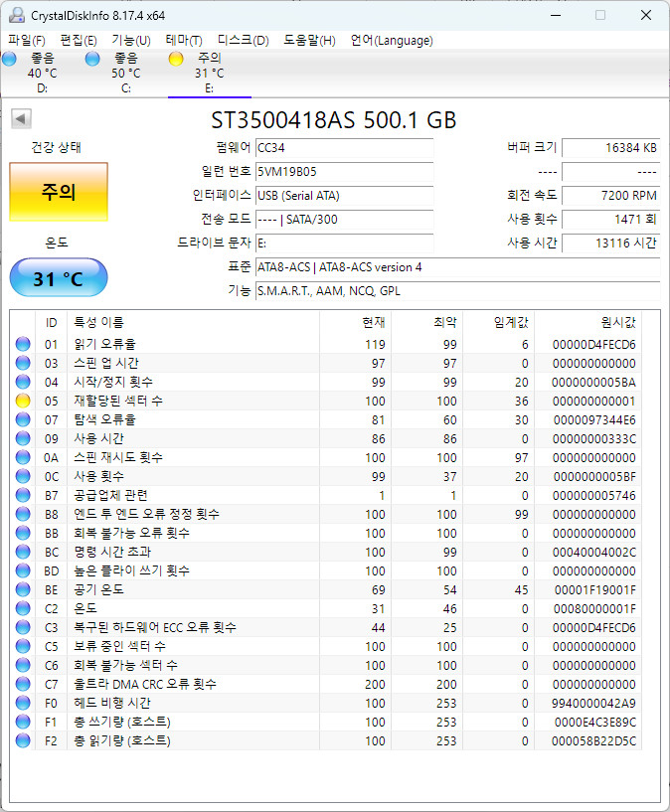This screenshot has width=670, height=812.
Task: Click the blue status icon for BE 공기 온도
Action: 23,589
